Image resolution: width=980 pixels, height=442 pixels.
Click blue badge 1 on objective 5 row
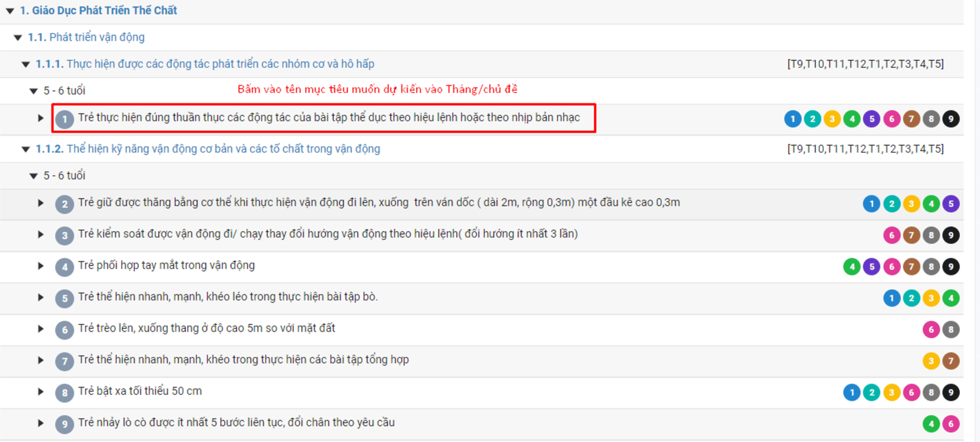coord(891,298)
